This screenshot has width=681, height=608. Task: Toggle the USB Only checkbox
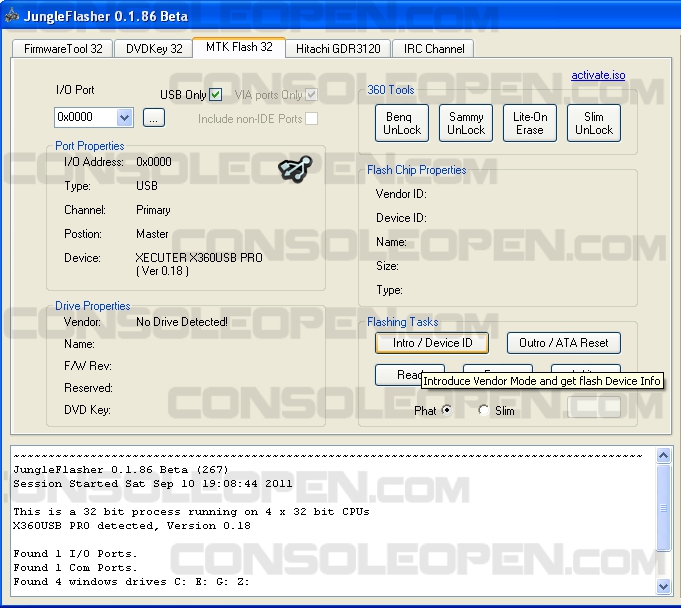tap(215, 95)
